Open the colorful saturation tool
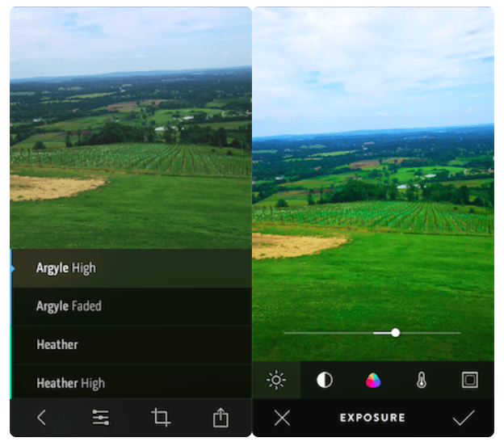This screenshot has width=504, height=446. pyautogui.click(x=373, y=380)
